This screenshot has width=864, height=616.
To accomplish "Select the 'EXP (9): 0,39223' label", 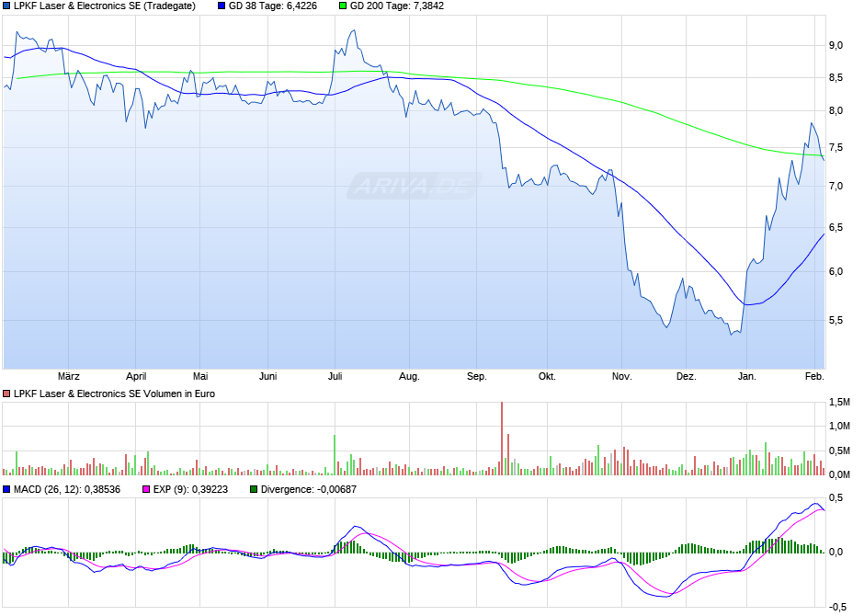I will (190, 489).
